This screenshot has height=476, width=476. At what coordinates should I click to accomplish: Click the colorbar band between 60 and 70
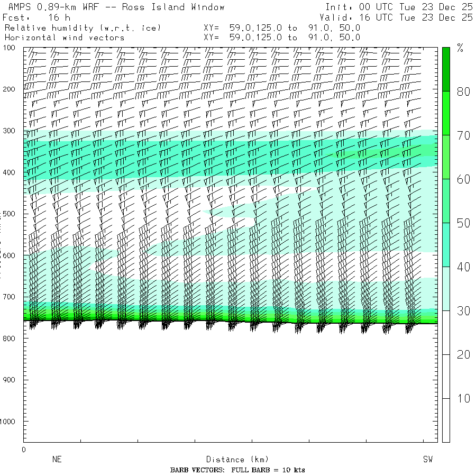pos(446,157)
